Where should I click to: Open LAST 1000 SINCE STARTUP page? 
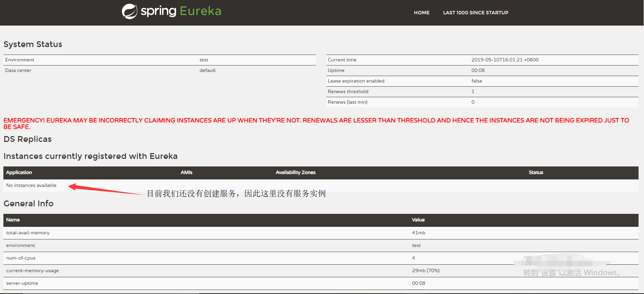coord(475,13)
